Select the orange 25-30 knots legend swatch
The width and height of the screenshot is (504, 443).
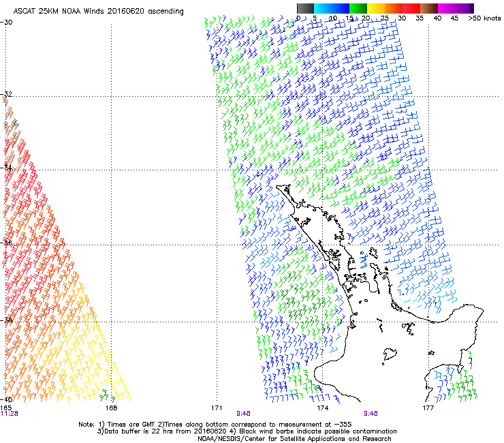394,9
